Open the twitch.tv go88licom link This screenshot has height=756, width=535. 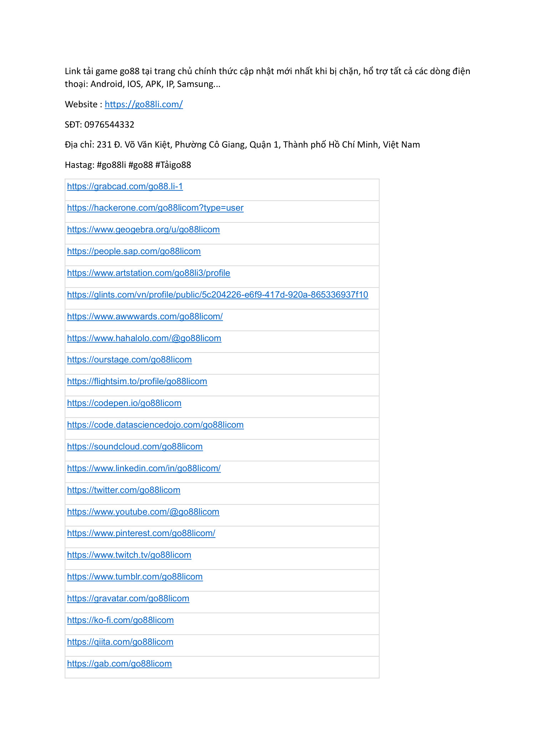pyautogui.click(x=129, y=555)
